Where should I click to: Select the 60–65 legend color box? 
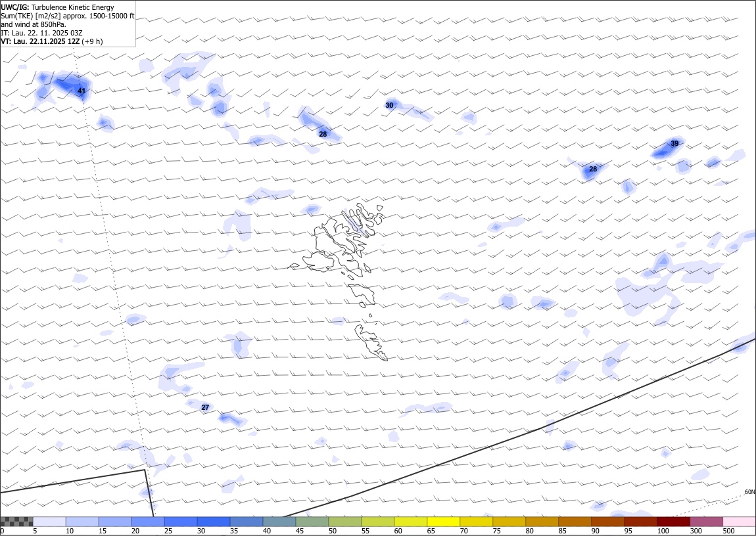pos(410,522)
